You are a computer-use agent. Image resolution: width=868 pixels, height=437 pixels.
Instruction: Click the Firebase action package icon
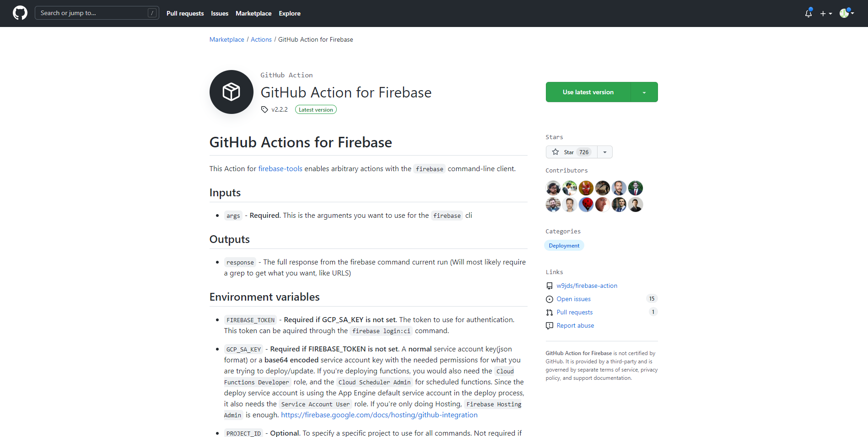click(x=231, y=92)
